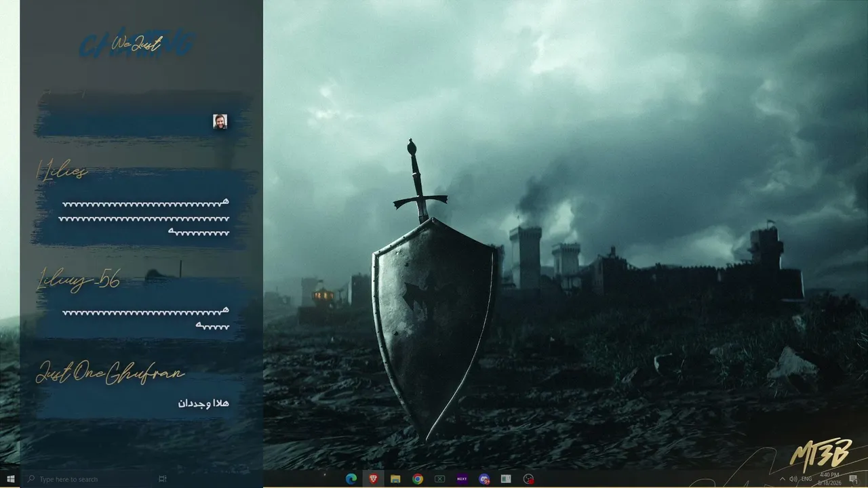Select the 'Lilmy_56' username in chat

pyautogui.click(x=78, y=279)
